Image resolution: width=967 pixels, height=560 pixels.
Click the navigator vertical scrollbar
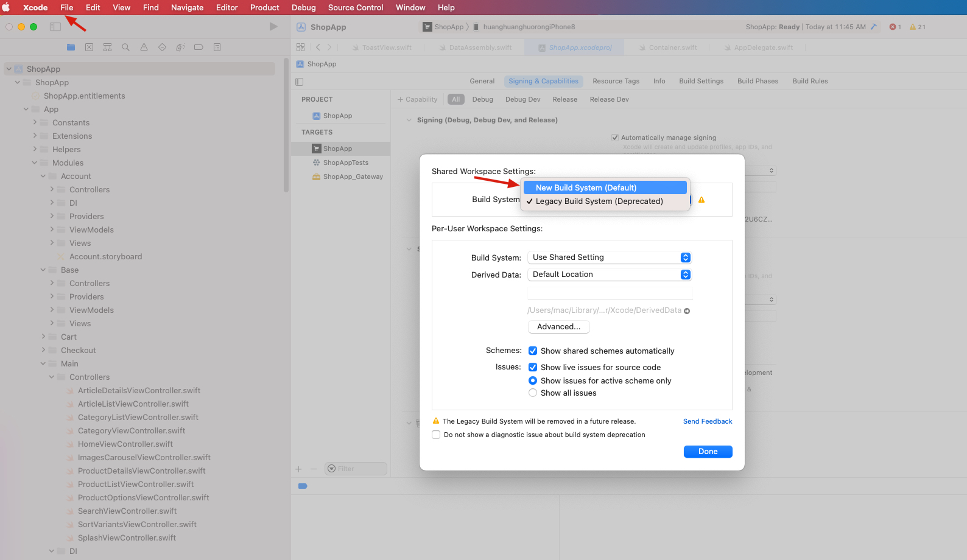286,125
